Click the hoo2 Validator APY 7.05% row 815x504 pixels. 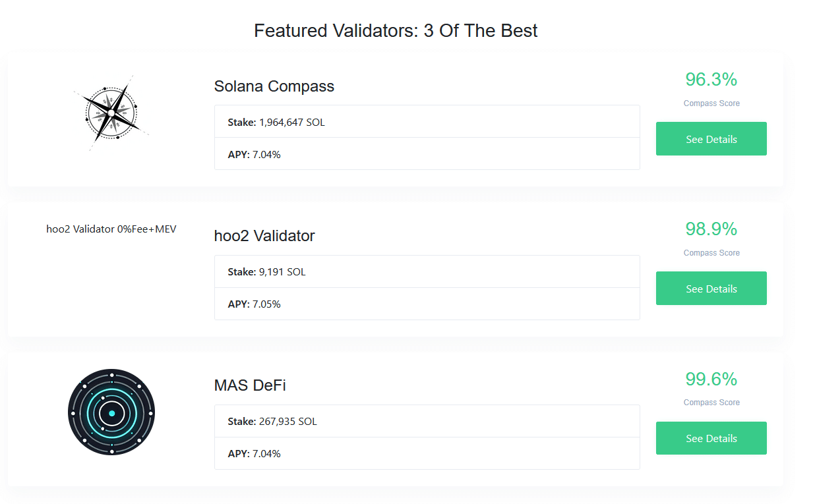(427, 304)
